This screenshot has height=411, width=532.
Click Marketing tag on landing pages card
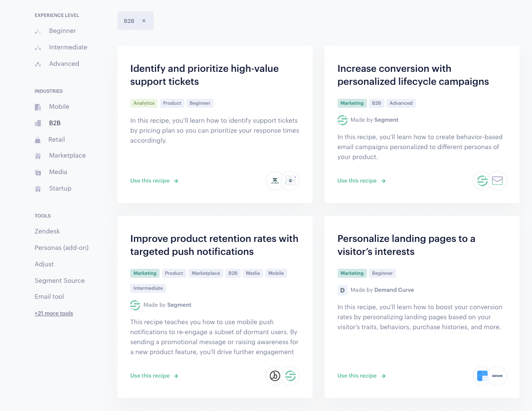(x=352, y=273)
